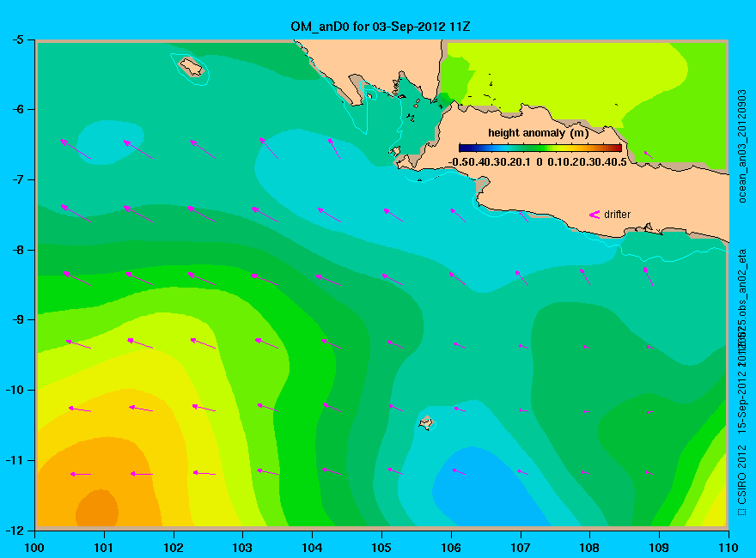Click the -11 latitude axis label
The image size is (756, 558).
click(15, 460)
